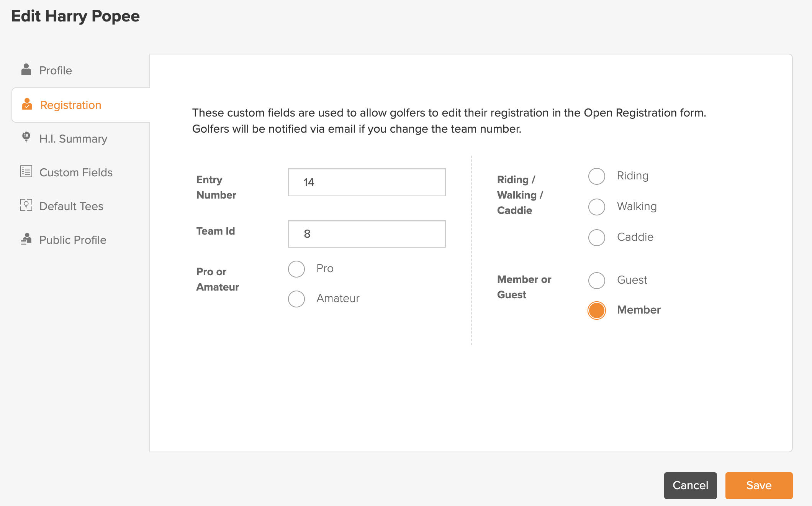Cancel editing Harry Popee

click(x=690, y=485)
